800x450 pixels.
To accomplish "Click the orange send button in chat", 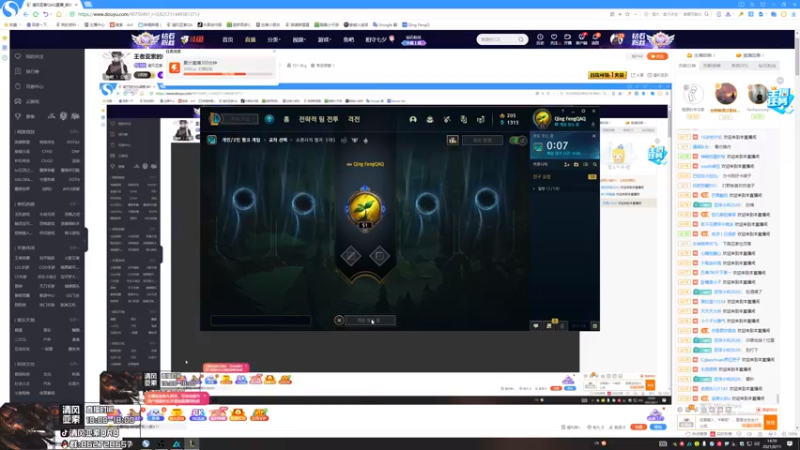I will pos(770,422).
